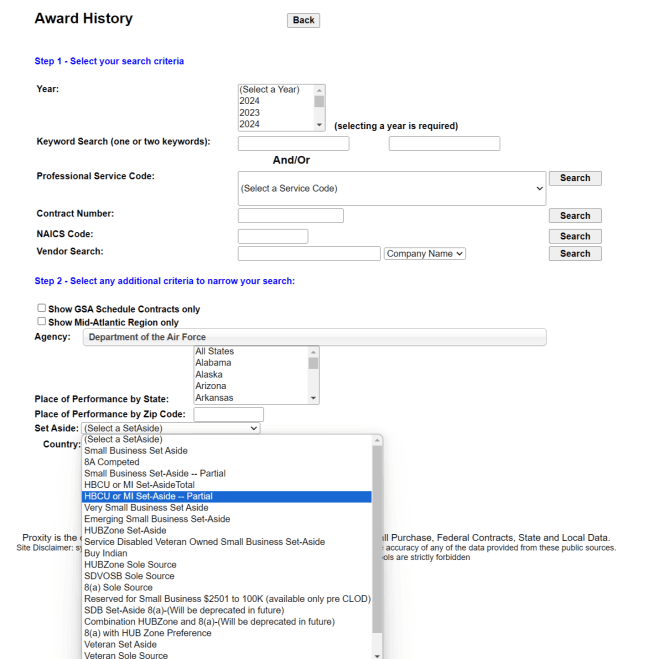Click the Back button
This screenshot has width=659, height=659.
point(303,20)
